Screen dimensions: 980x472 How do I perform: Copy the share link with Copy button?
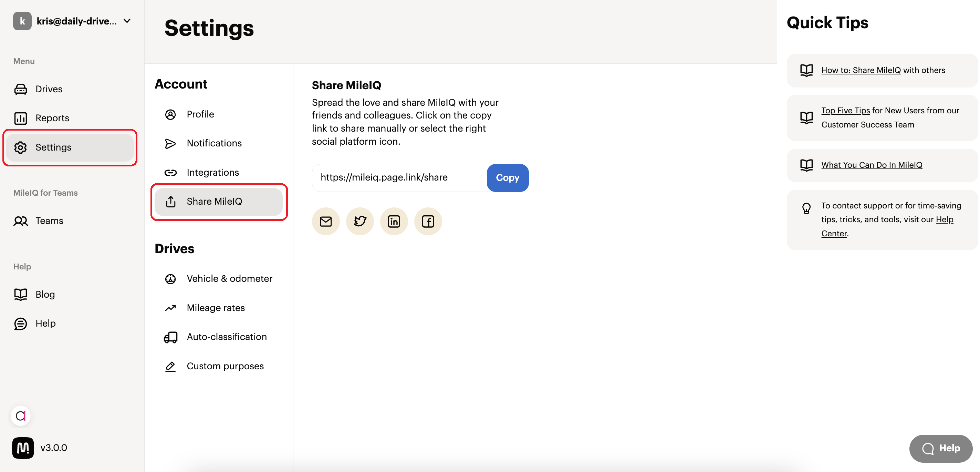[508, 178]
